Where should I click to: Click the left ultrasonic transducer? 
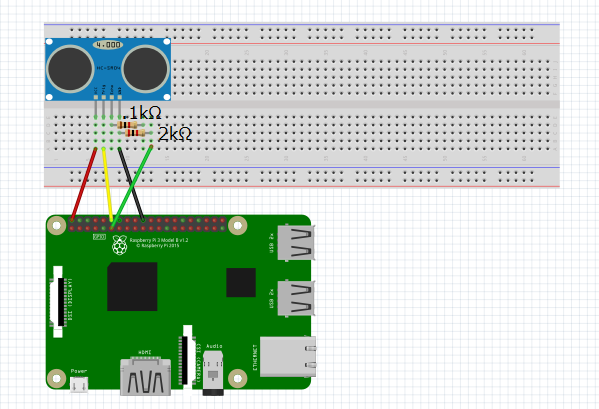70,69
